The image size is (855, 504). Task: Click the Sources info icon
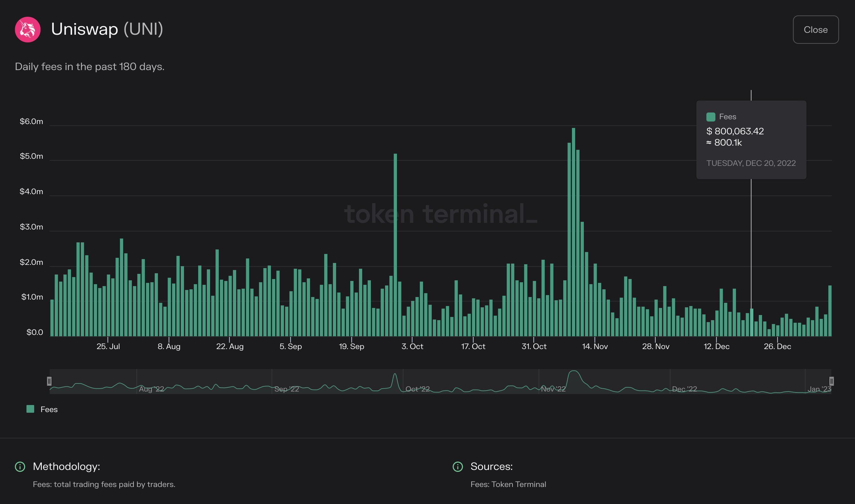tap(458, 467)
